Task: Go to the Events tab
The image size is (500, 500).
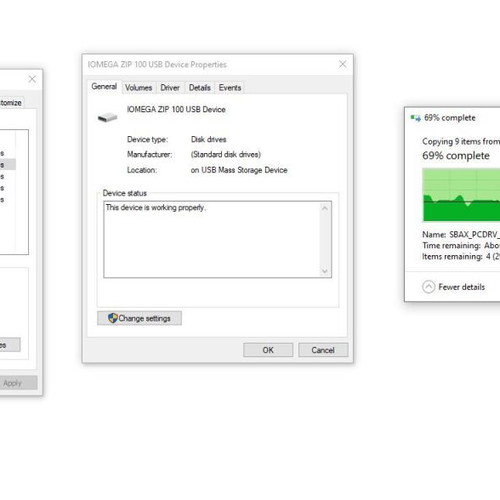Action: (230, 88)
